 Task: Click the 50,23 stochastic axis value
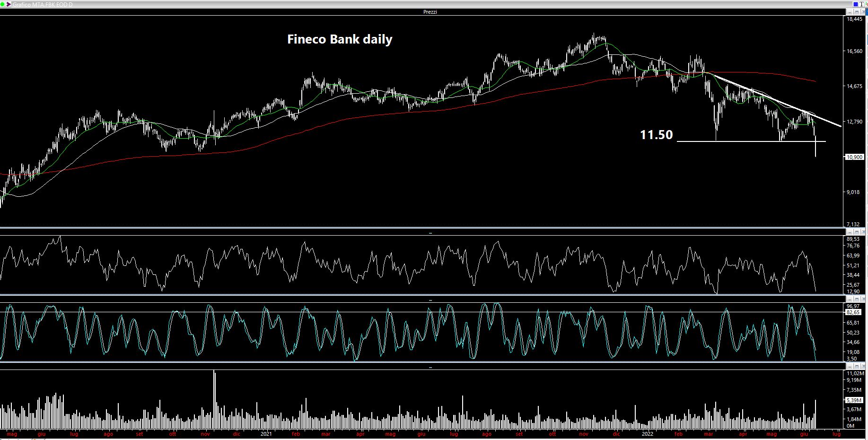pos(853,333)
